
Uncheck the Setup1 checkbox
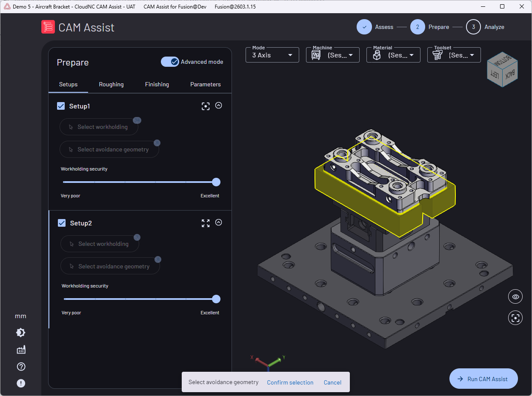coord(61,106)
